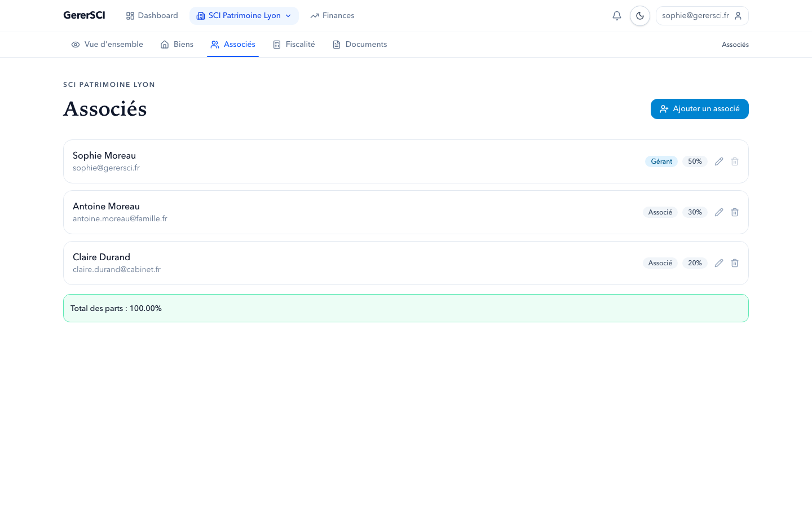Screen dimensions: 812x508
Task: Switch to the Vue d'ensemble tab
Action: pos(107,45)
